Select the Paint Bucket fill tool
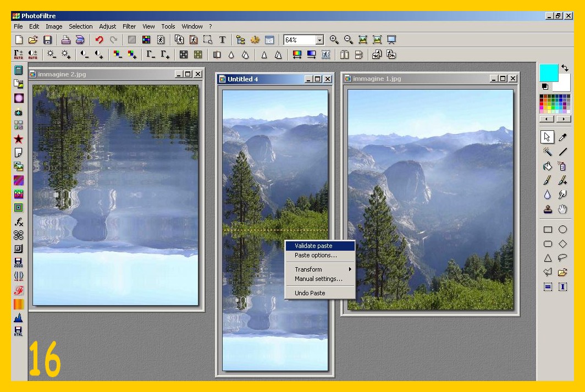This screenshot has width=585, height=392. (548, 166)
